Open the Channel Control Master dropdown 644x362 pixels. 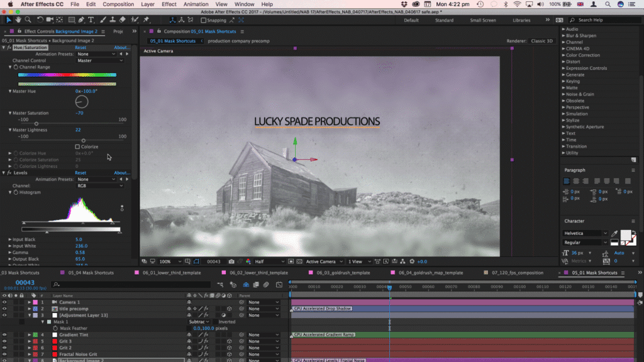pyautogui.click(x=99, y=60)
